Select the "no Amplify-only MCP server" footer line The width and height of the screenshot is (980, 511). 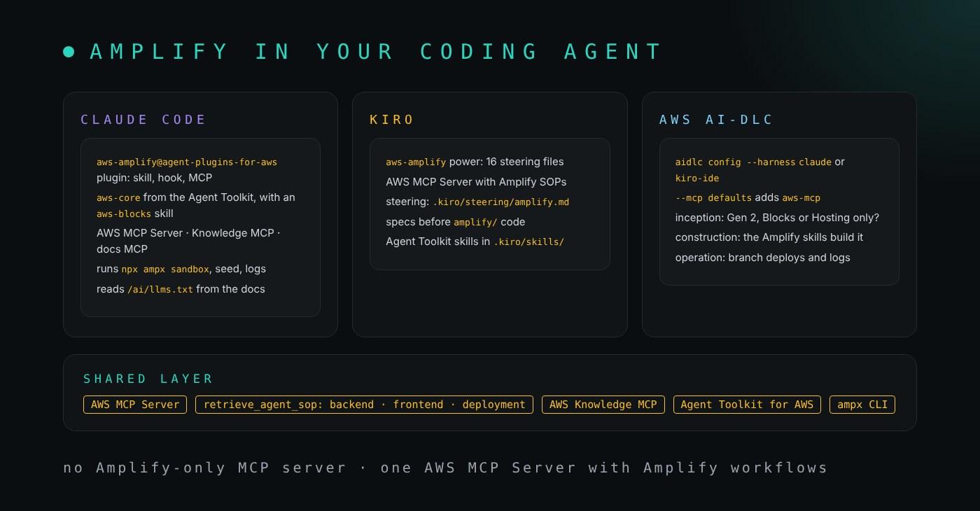pyautogui.click(x=445, y=468)
